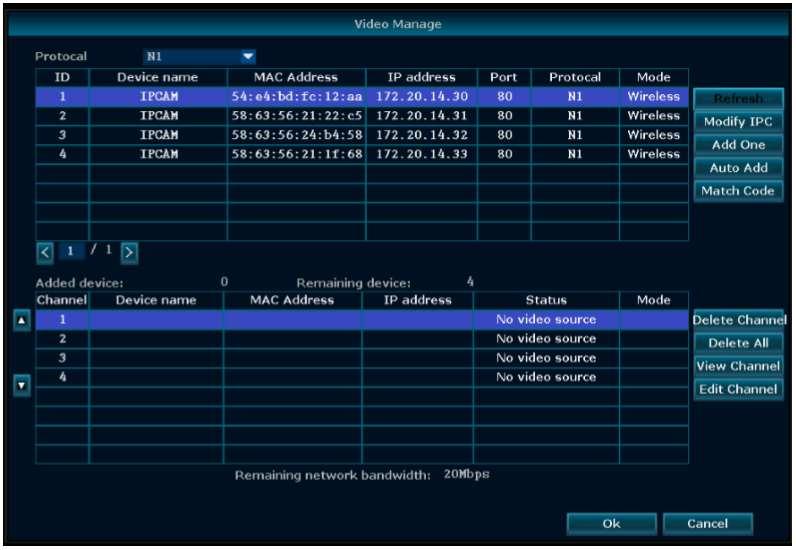Image resolution: width=796 pixels, height=550 pixels.
Task: Go to next page arrow
Action: (x=129, y=252)
